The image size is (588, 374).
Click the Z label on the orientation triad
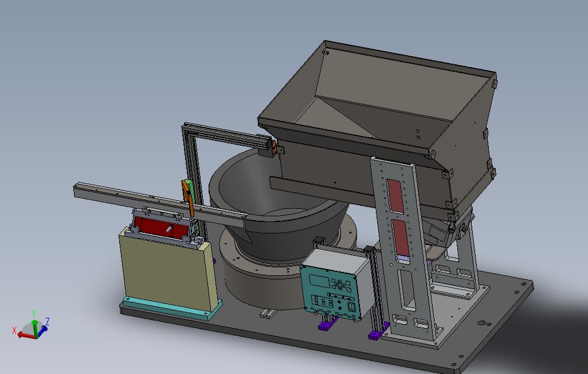pyautogui.click(x=48, y=321)
